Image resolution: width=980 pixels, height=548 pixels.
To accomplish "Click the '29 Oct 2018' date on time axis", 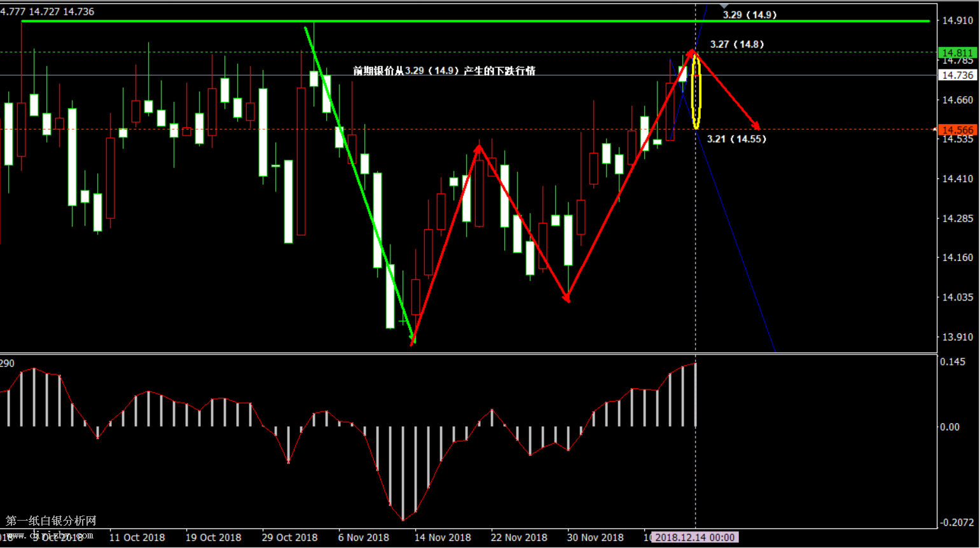I will [289, 537].
